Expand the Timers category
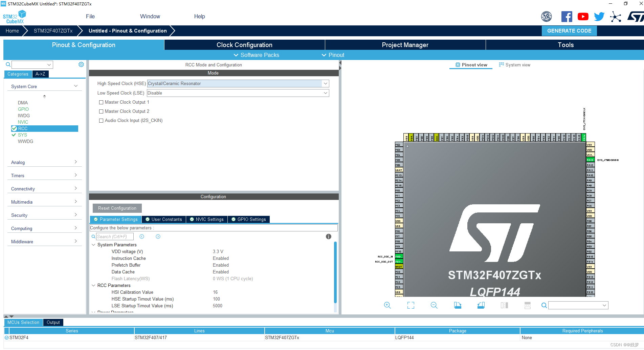This screenshot has height=350, width=644. tap(76, 175)
